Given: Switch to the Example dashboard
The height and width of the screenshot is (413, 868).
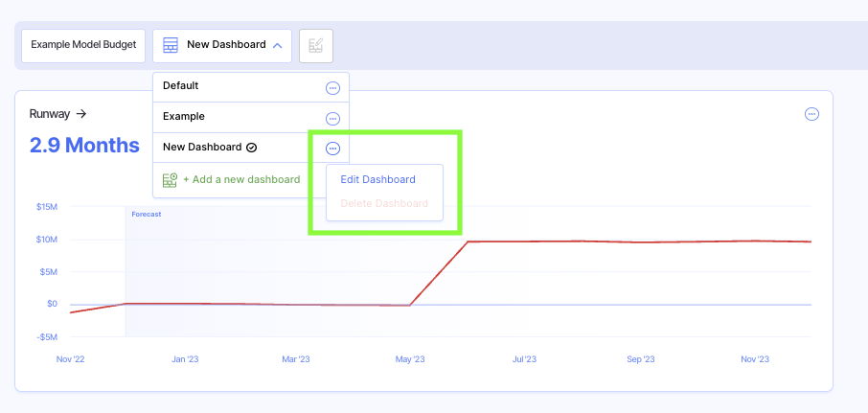Looking at the screenshot, I should (184, 117).
